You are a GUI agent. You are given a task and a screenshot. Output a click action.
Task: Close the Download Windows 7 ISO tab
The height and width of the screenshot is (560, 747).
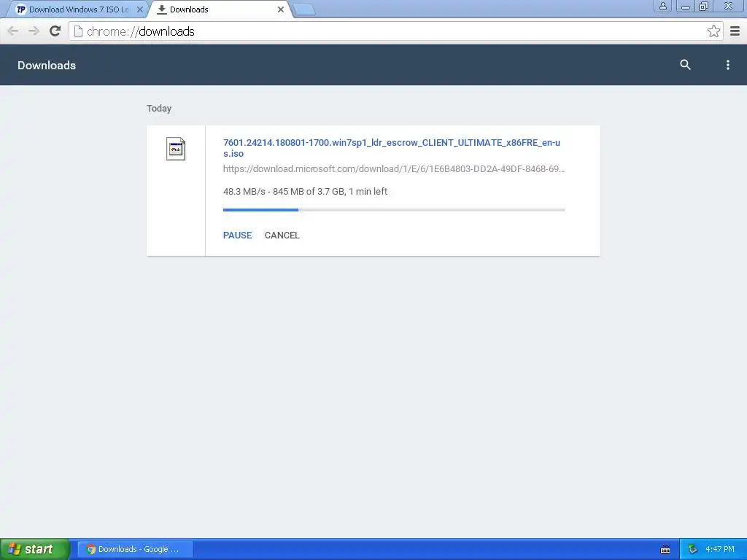tap(139, 9)
